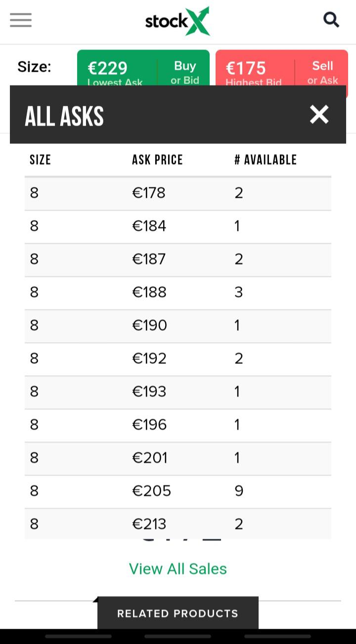Click the # AVAILABLE column header

click(x=266, y=160)
